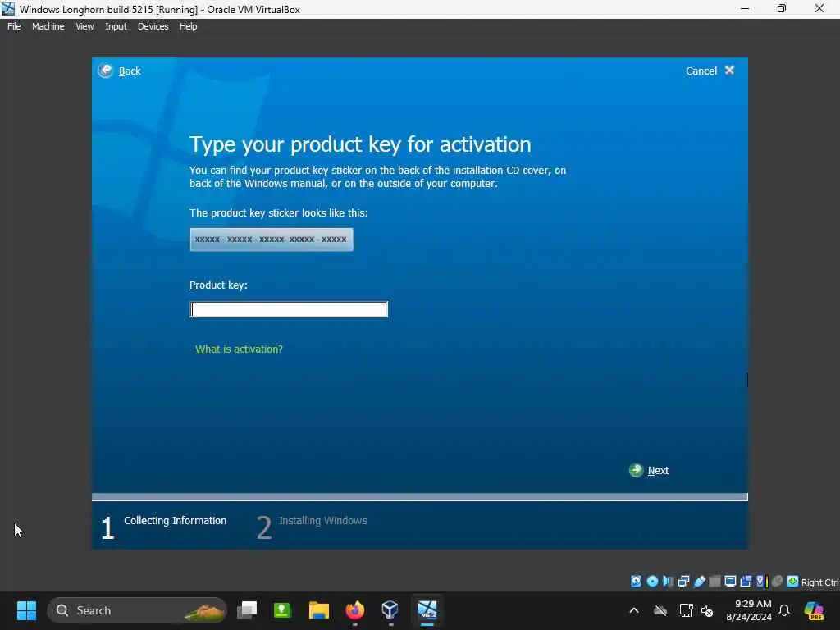
Task: Open the notifications bell icon
Action: 784,610
